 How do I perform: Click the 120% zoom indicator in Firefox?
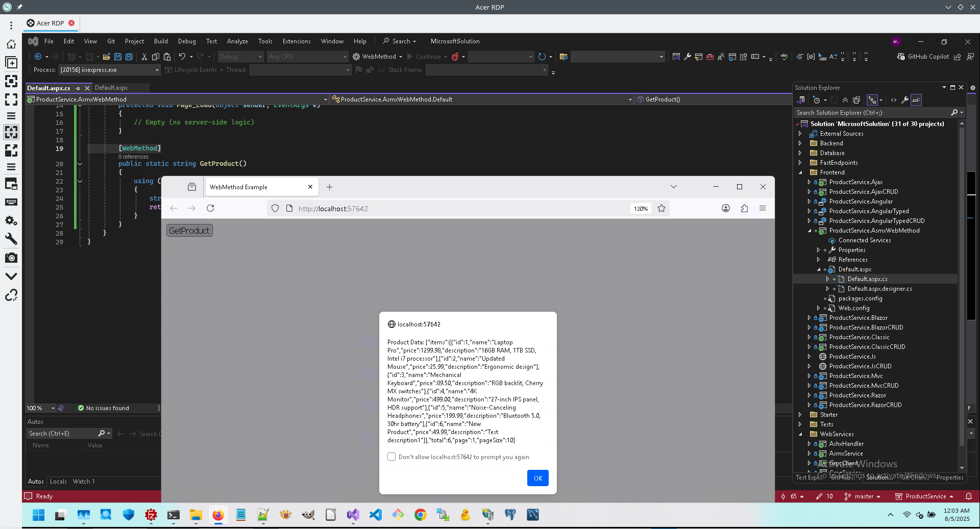(x=641, y=209)
